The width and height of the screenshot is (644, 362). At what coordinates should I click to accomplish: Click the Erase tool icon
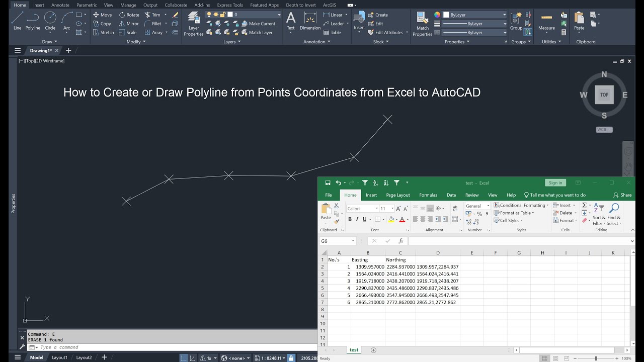point(175,15)
